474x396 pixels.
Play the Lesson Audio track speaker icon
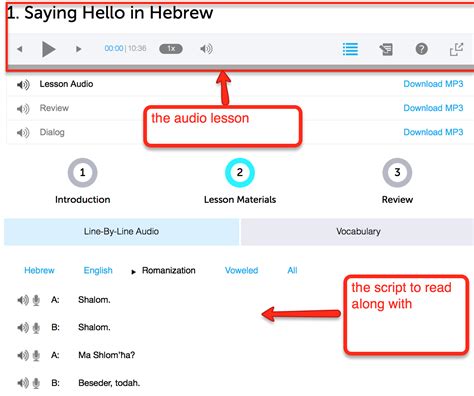pos(23,85)
